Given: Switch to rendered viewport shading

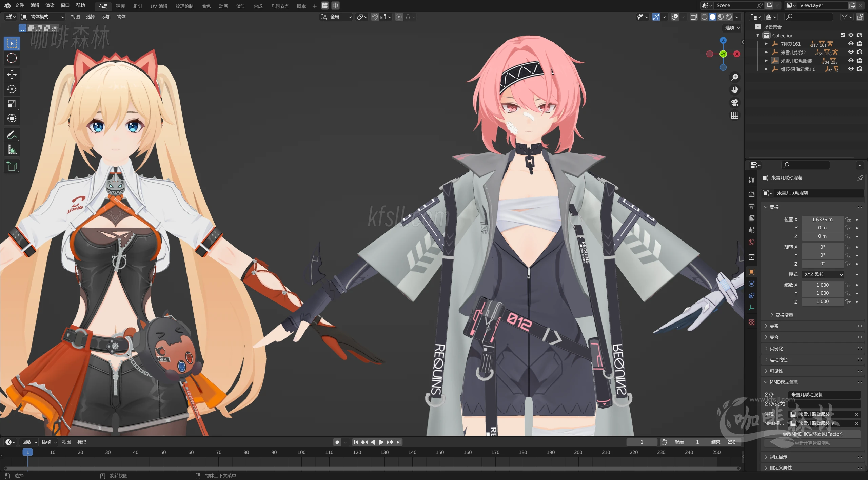Looking at the screenshot, I should click(729, 17).
